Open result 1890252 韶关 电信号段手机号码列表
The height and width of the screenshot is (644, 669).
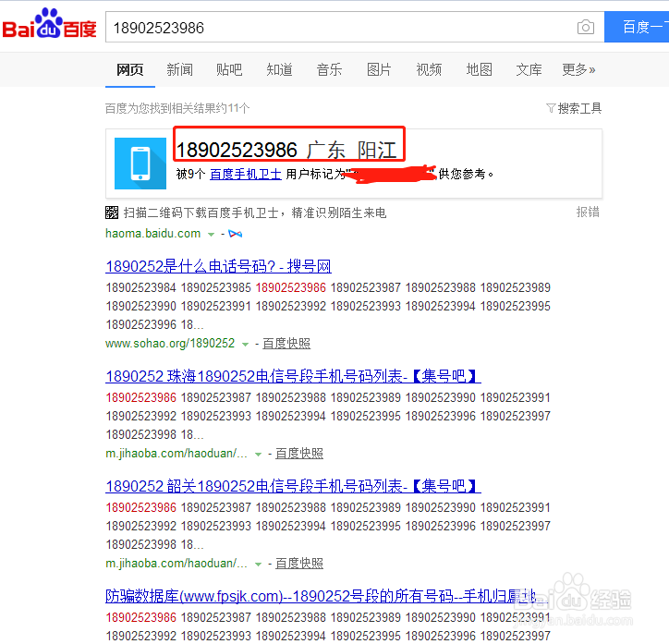click(294, 486)
